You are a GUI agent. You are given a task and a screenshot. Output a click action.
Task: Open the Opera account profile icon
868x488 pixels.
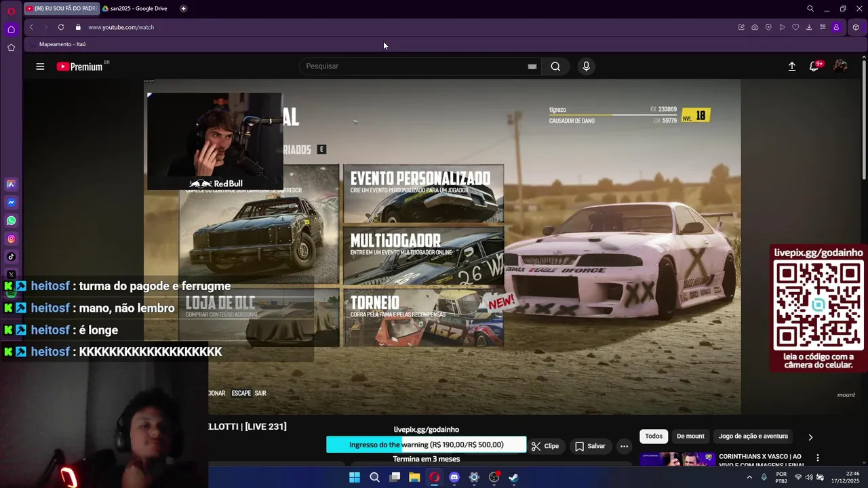tap(836, 27)
